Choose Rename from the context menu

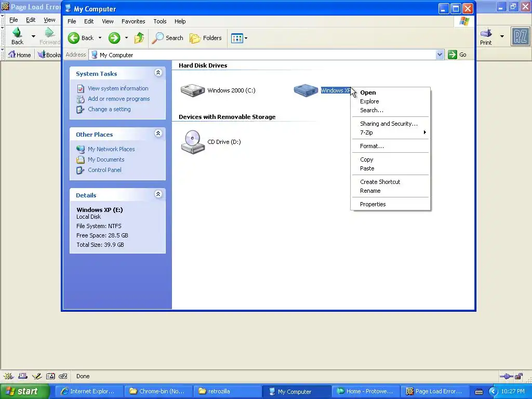[391, 191]
